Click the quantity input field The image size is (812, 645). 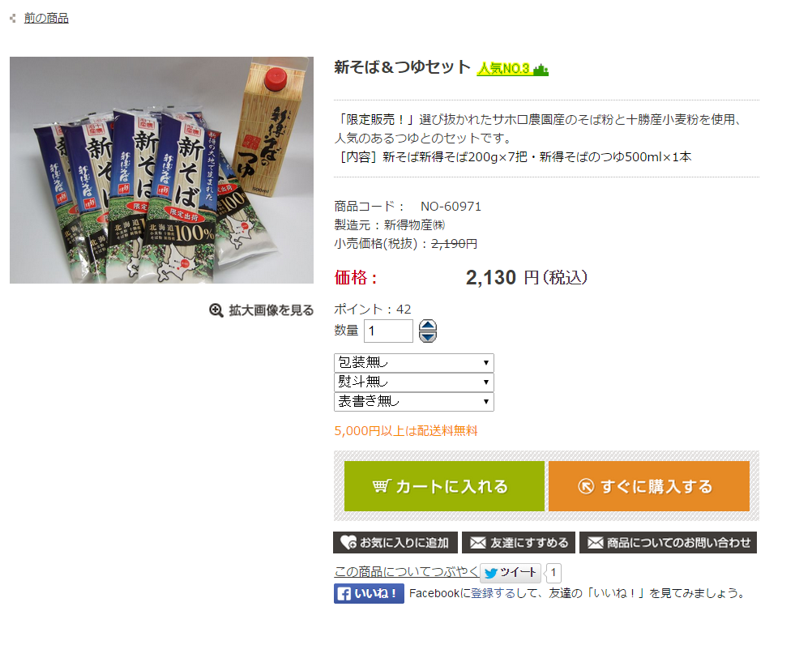click(x=388, y=331)
